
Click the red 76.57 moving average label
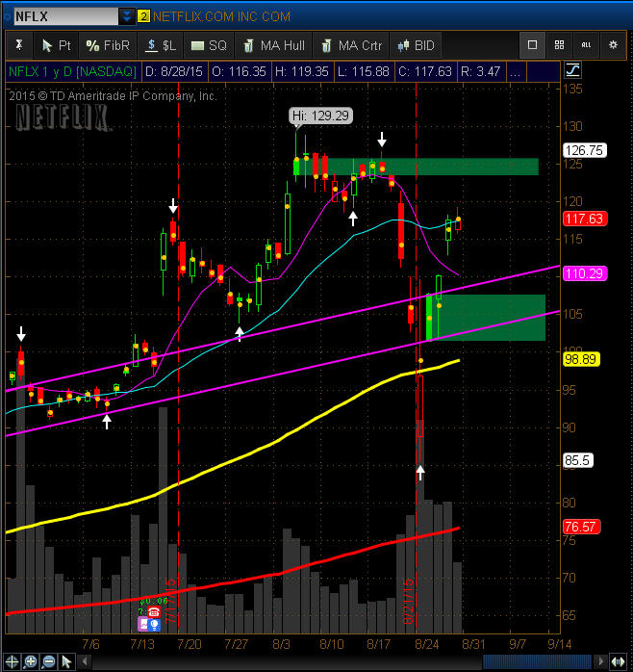pos(581,527)
